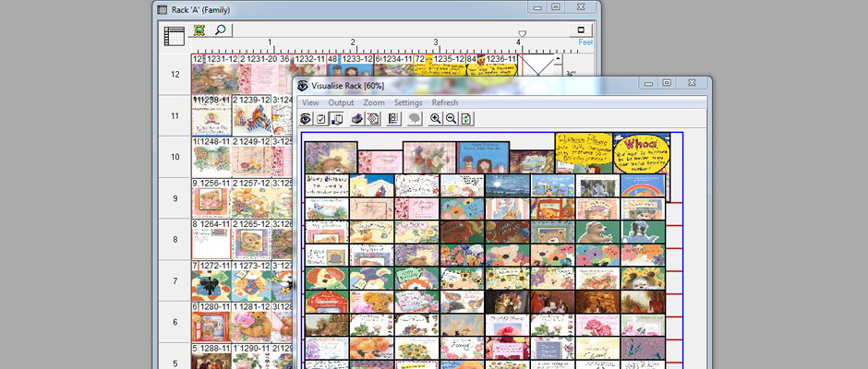This screenshot has width=868, height=369.
Task: Toggle the checkmark icon in Visualise toolbar
Action: (320, 119)
